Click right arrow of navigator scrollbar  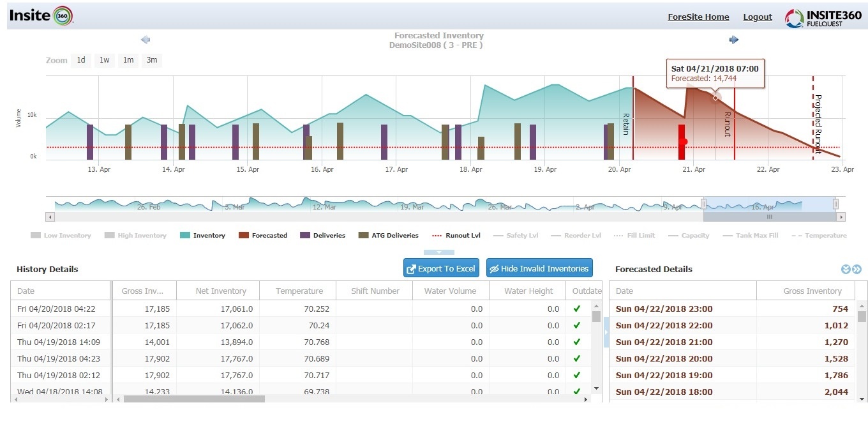tap(841, 217)
